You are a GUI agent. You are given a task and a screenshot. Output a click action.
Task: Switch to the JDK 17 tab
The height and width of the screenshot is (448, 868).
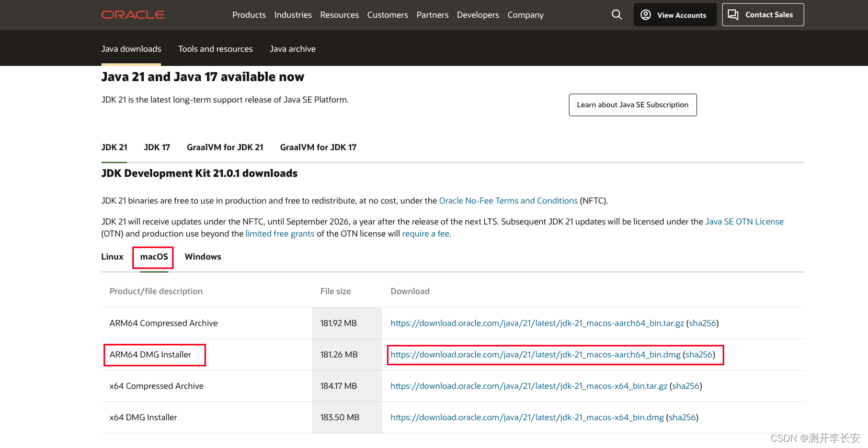click(x=157, y=147)
